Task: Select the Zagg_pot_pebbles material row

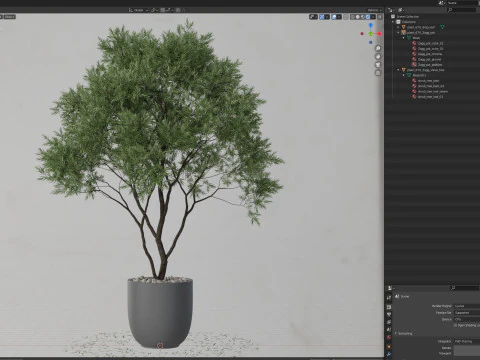Action: (433, 65)
